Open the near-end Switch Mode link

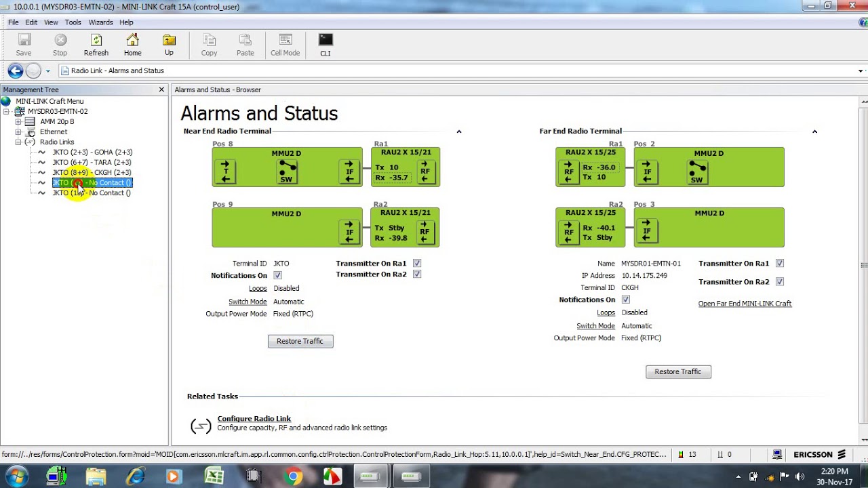(x=248, y=302)
